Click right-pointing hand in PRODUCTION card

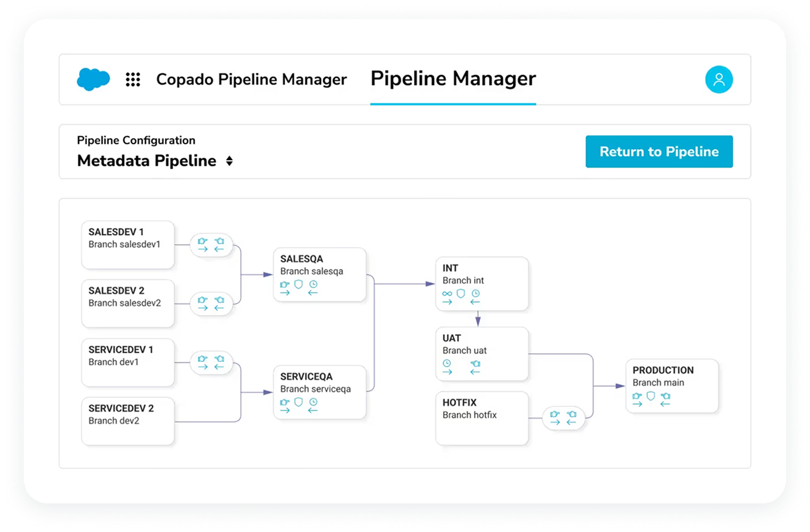coord(637,396)
